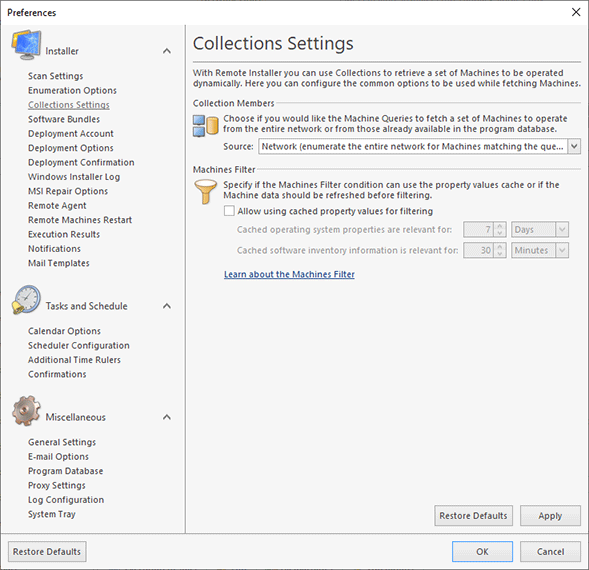Image resolution: width=589 pixels, height=570 pixels.
Task: Click the bottom-left Restore Defaults button
Action: (47, 551)
